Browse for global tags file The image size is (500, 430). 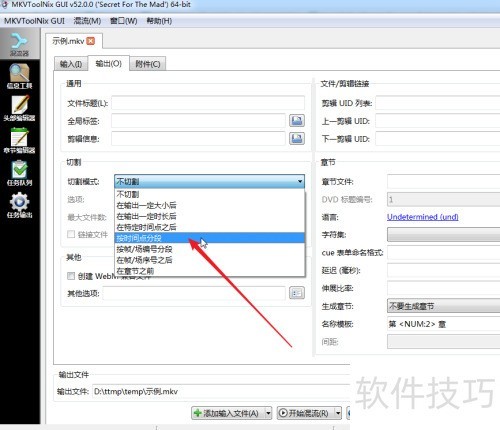click(x=297, y=121)
